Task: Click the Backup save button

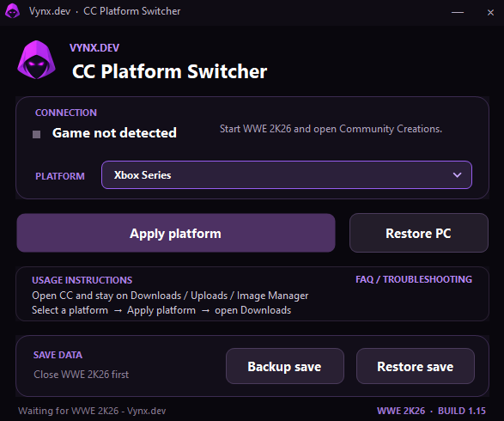Action: coord(285,366)
